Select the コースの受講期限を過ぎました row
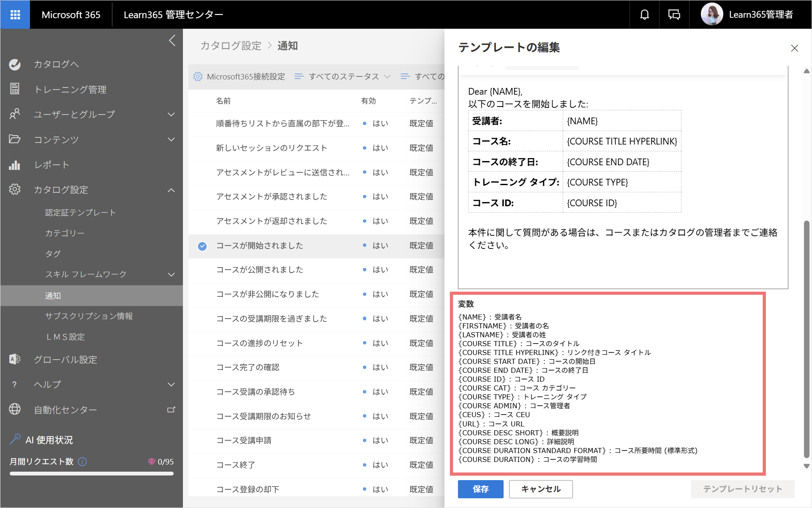 pos(316,319)
